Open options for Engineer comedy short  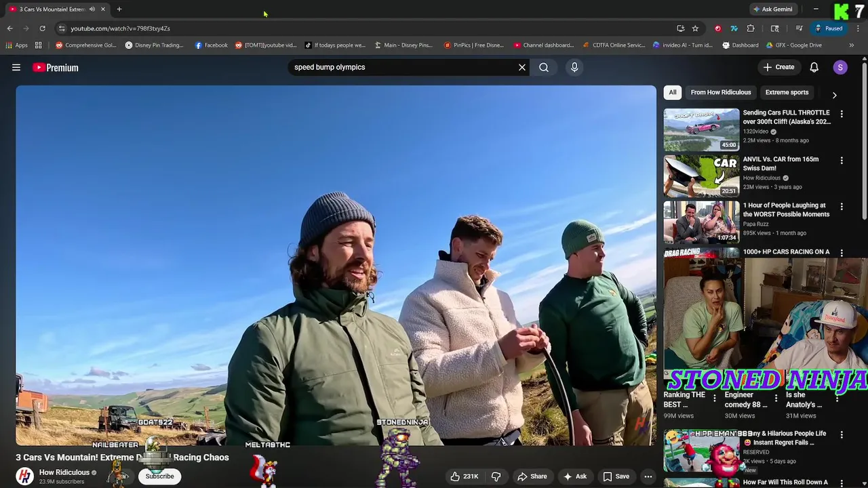click(x=776, y=399)
